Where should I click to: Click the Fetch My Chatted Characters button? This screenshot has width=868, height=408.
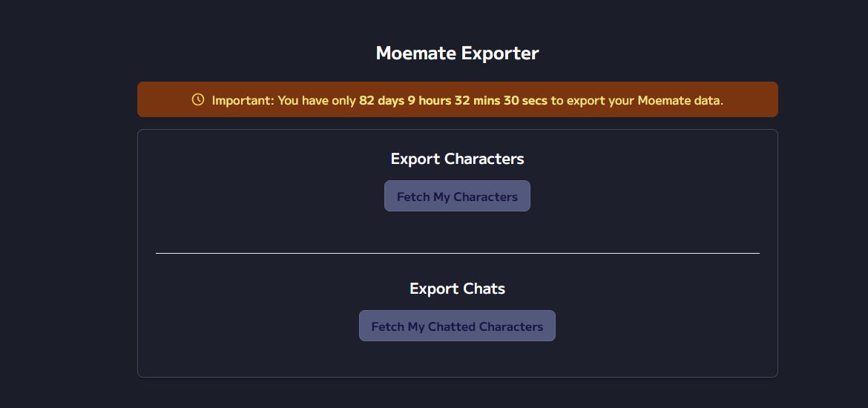(x=457, y=326)
